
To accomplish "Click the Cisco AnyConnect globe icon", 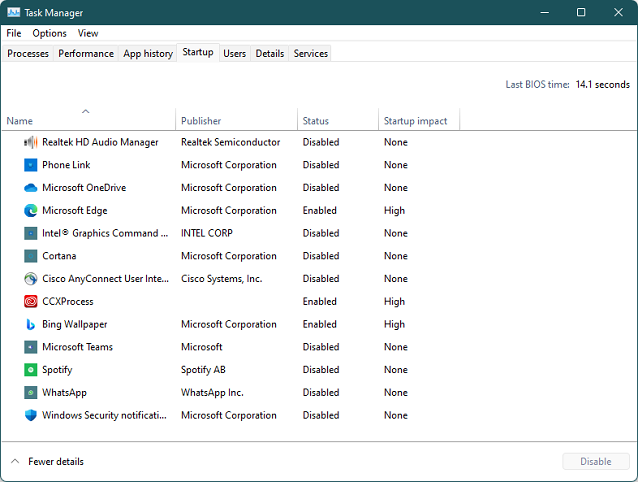I will coord(31,279).
